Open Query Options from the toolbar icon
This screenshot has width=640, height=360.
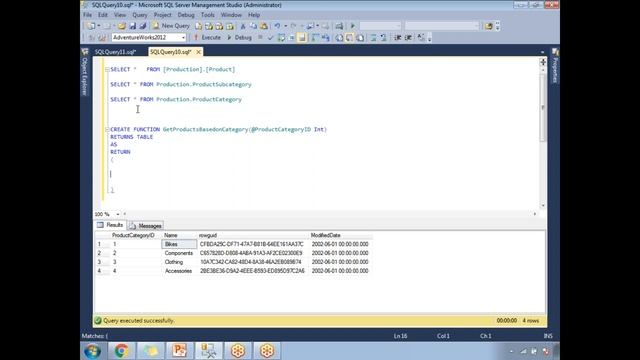(x=291, y=38)
